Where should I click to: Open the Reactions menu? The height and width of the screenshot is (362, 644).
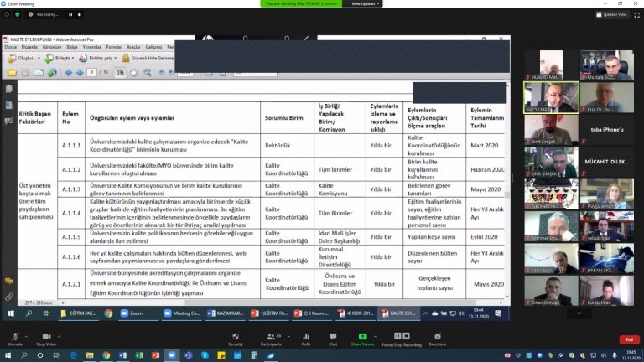[x=438, y=339]
